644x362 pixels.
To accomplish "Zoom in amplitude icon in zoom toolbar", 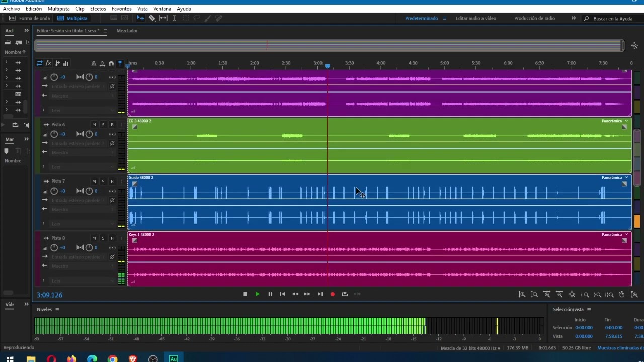I will (522, 295).
